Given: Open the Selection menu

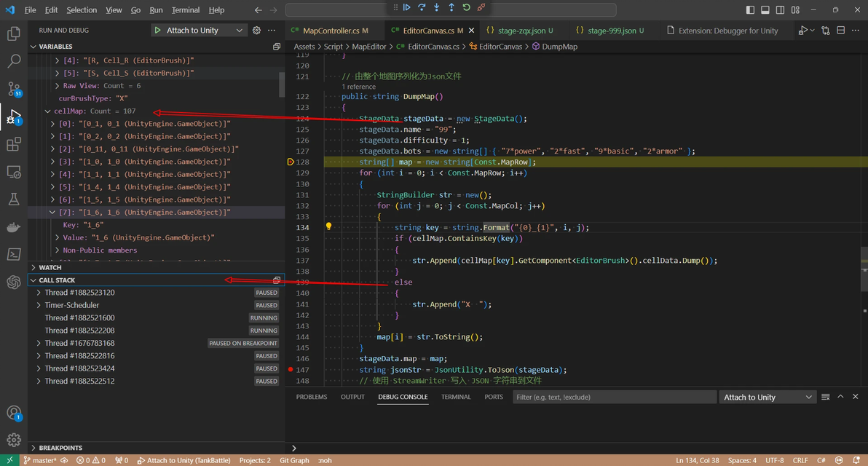Looking at the screenshot, I should pyautogui.click(x=82, y=10).
